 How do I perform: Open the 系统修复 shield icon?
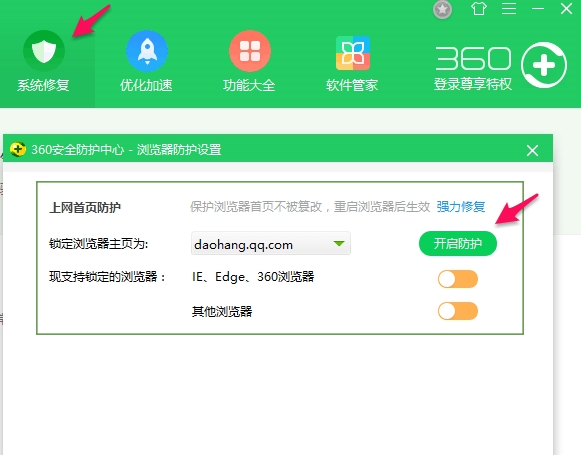(44, 51)
